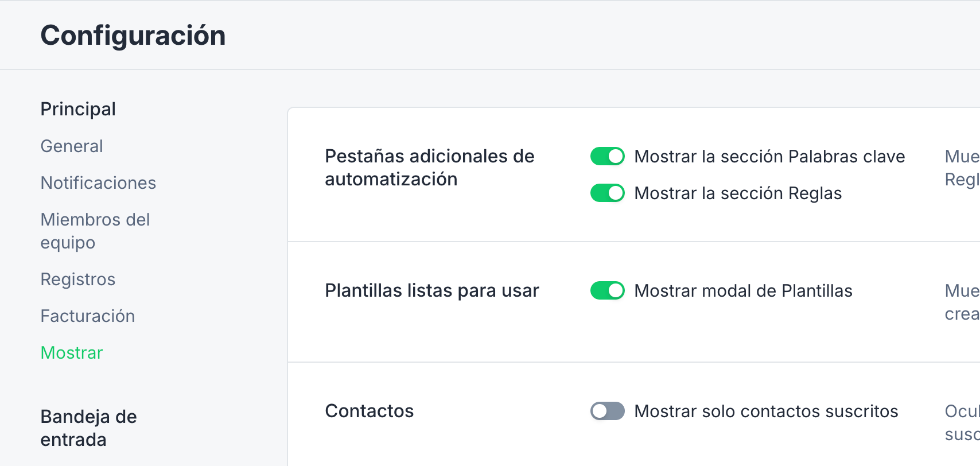Open Facturación settings page
Viewport: 980px width, 466px height.
tap(88, 316)
